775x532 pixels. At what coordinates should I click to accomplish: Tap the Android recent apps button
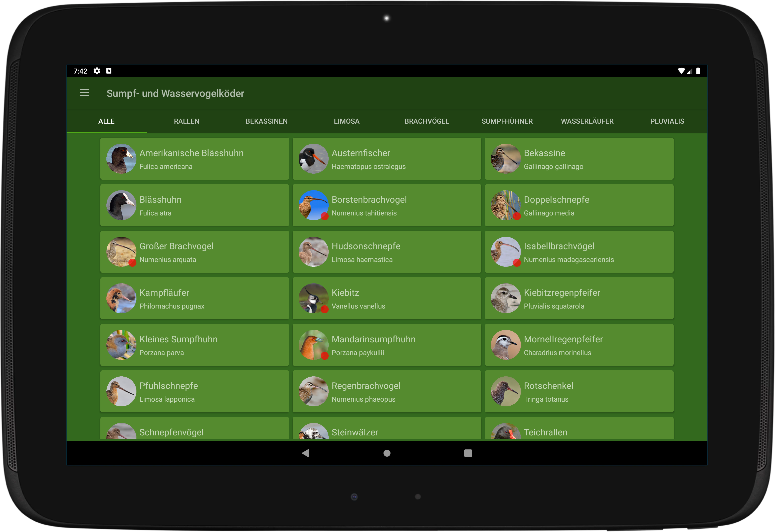pyautogui.click(x=468, y=453)
